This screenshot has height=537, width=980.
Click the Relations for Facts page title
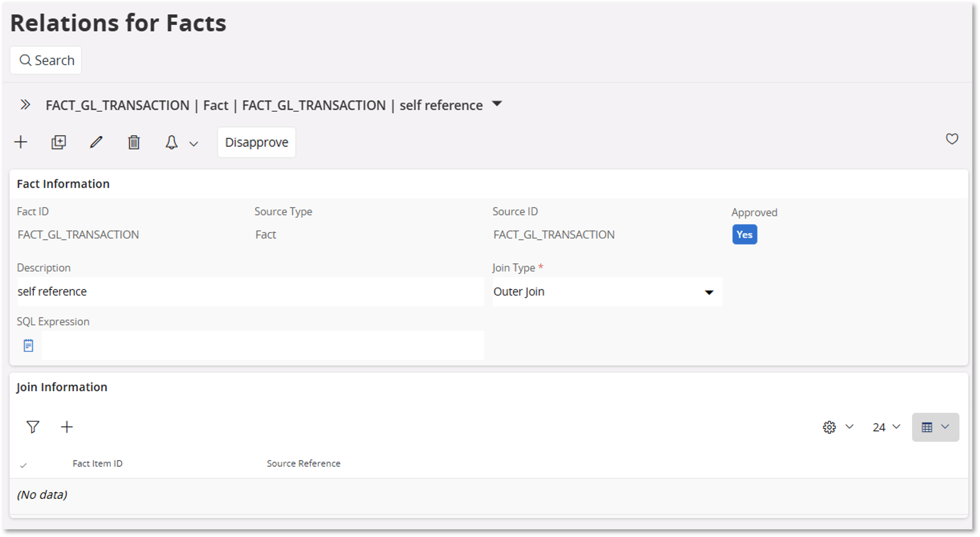coord(118,23)
